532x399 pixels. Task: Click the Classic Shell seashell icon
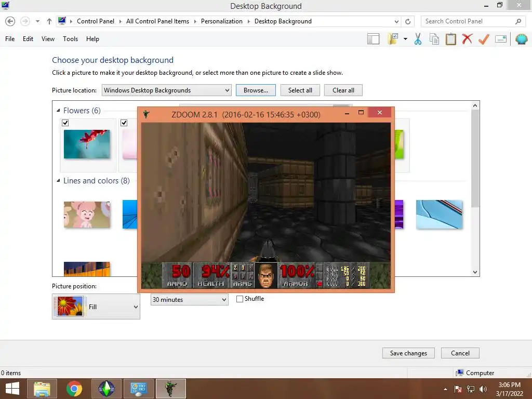522,39
